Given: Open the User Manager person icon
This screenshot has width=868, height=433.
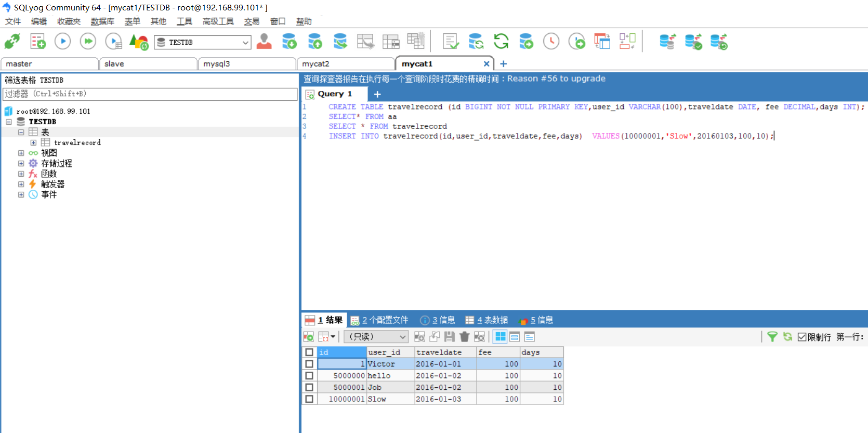Looking at the screenshot, I should point(264,41).
